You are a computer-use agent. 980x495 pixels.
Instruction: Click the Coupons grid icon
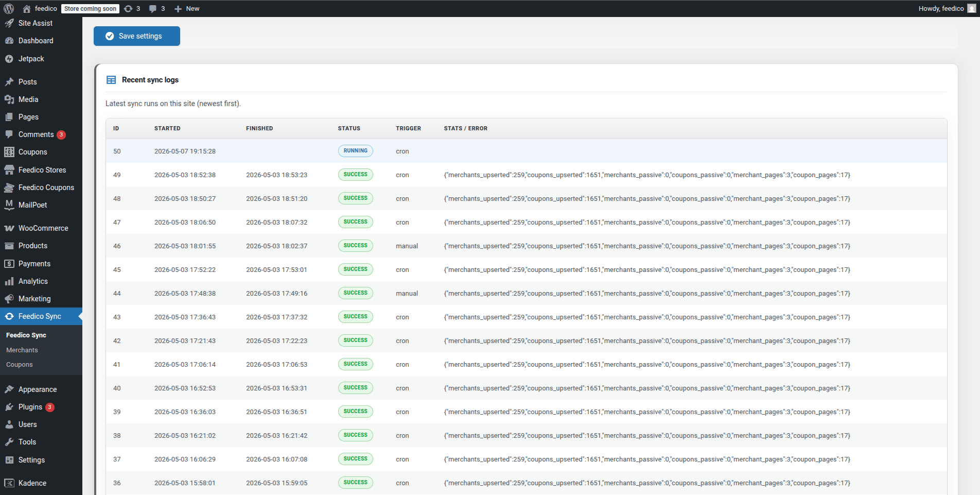9,152
